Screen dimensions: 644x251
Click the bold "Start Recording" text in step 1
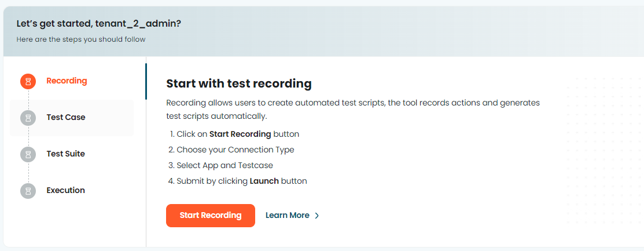(240, 134)
